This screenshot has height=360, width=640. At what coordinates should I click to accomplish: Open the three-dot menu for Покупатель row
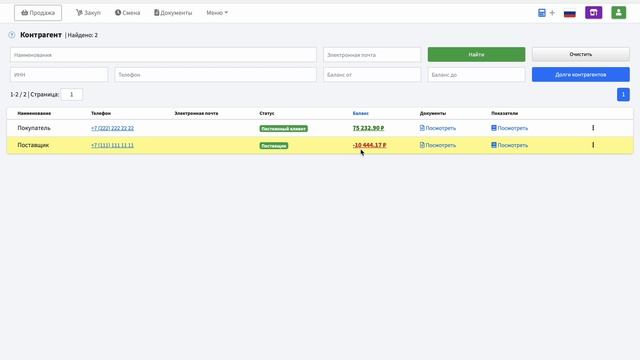click(x=593, y=128)
